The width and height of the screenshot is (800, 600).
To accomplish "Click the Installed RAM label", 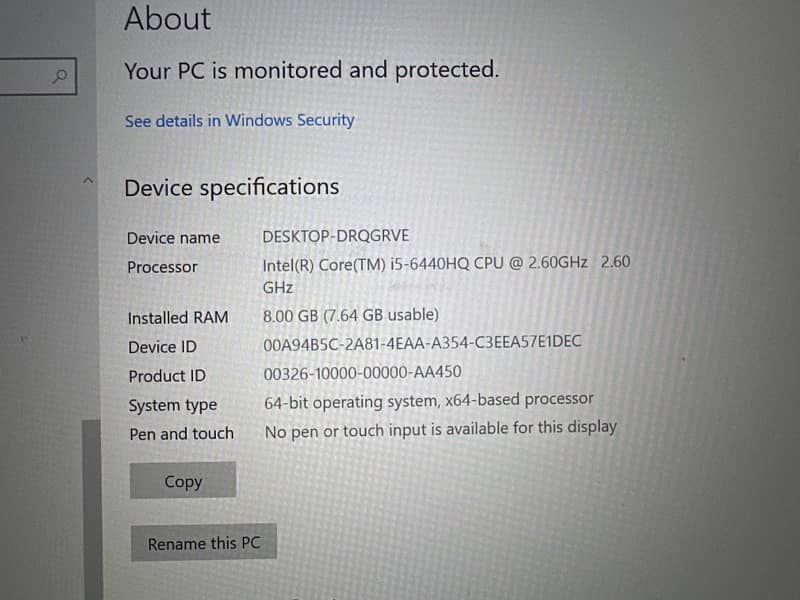I will (177, 317).
